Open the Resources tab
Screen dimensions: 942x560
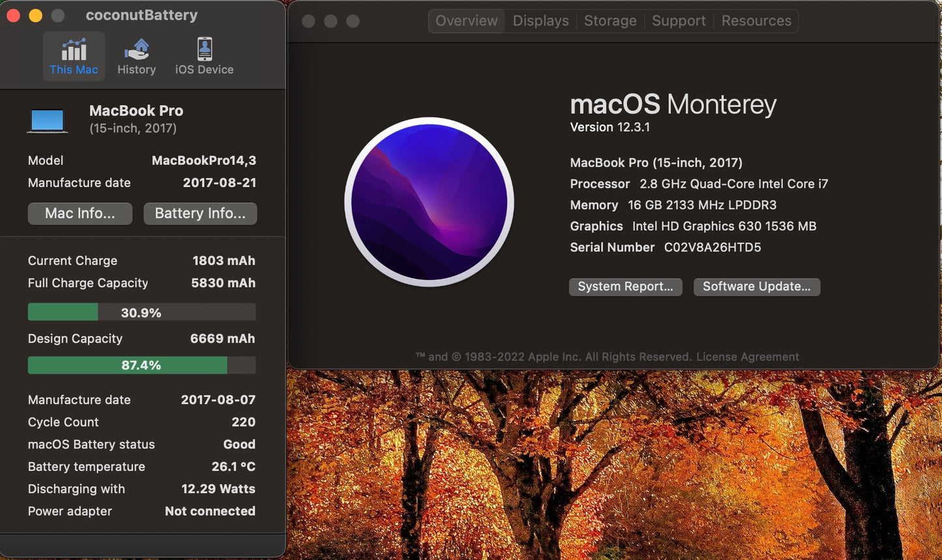tap(756, 20)
